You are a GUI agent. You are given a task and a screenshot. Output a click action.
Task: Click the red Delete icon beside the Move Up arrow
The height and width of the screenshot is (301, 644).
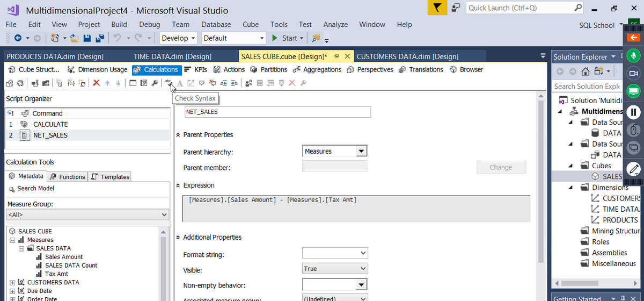coord(97,83)
